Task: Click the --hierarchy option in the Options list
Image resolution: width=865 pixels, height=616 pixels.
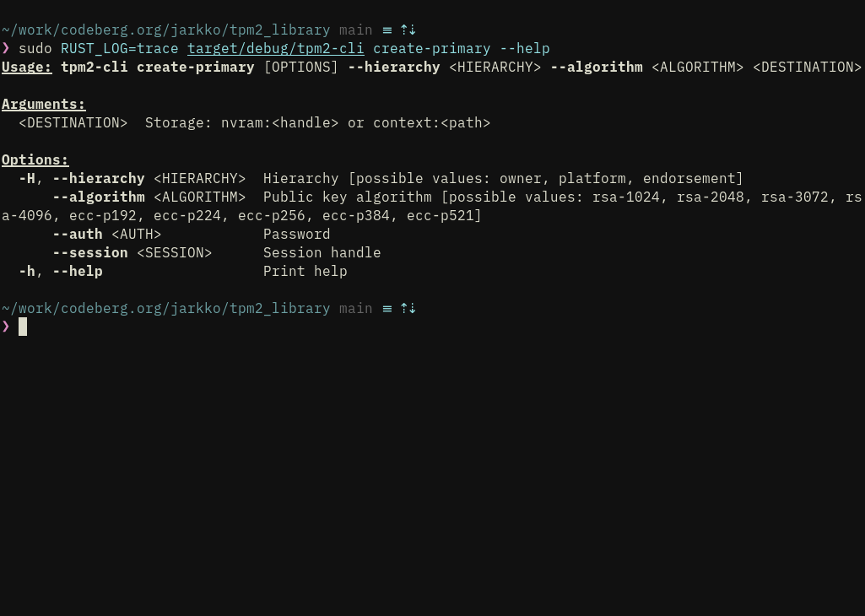Action: [99, 179]
